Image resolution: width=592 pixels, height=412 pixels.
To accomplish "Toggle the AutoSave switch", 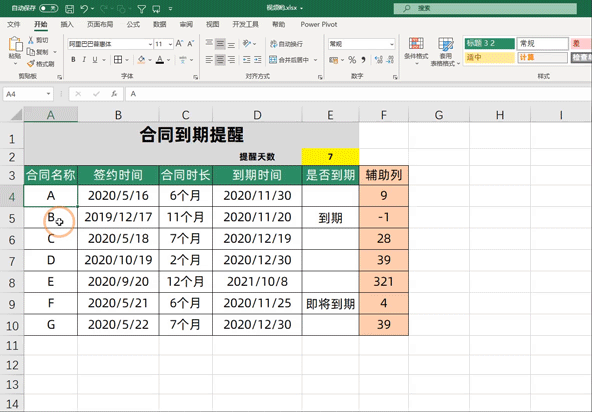I will click(48, 8).
